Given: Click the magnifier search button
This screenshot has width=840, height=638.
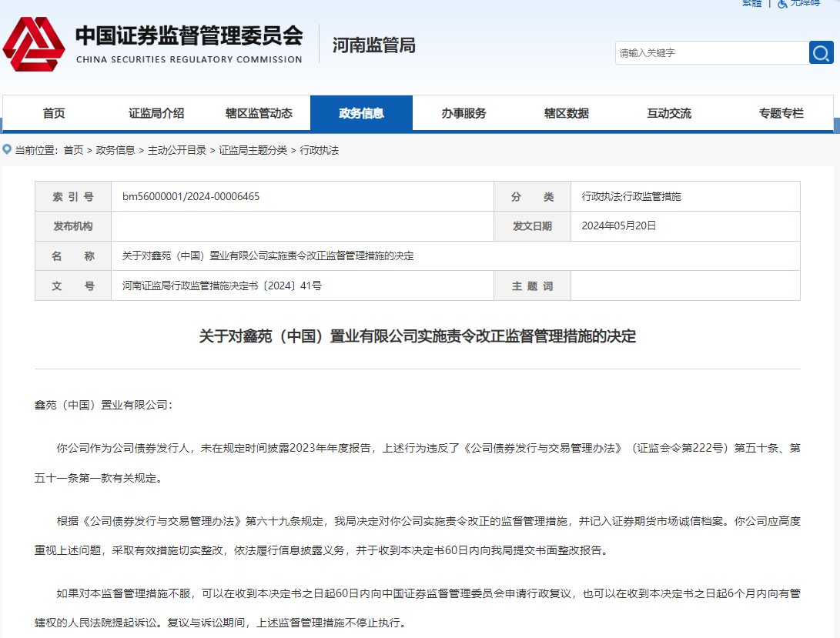Looking at the screenshot, I should point(821,53).
